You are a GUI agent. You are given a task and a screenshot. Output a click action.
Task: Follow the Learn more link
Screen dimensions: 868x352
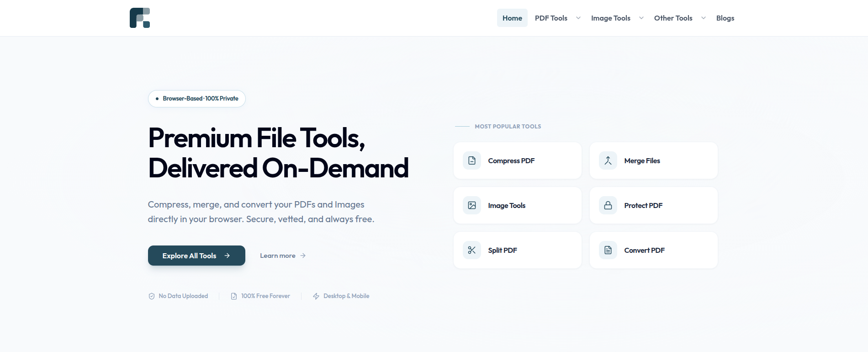[x=283, y=256]
